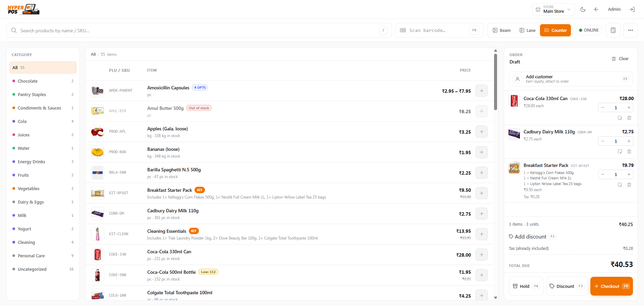644x306 pixels.
Task: Click the Apples product thumbnail
Action: tap(98, 132)
